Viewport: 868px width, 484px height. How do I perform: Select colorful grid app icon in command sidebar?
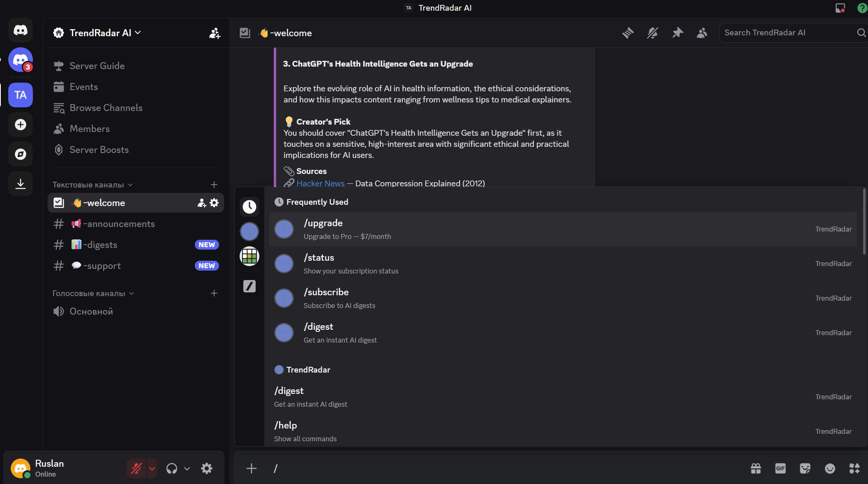tap(249, 256)
